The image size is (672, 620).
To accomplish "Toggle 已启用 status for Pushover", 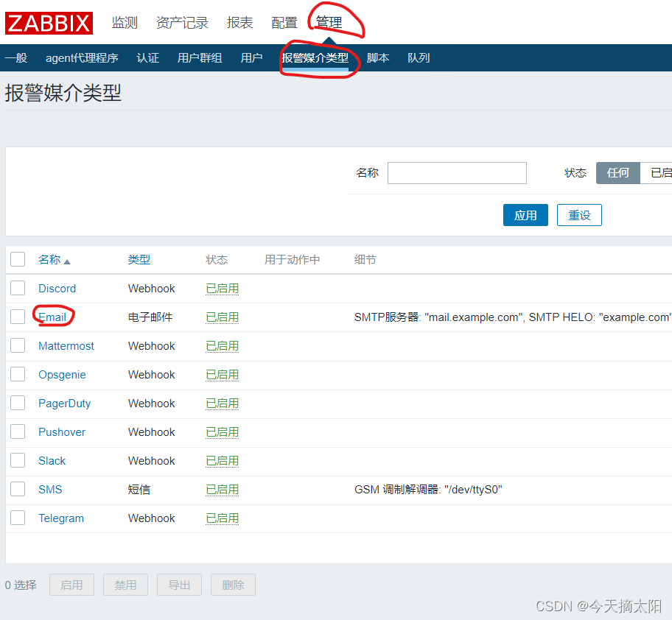I will 222,432.
